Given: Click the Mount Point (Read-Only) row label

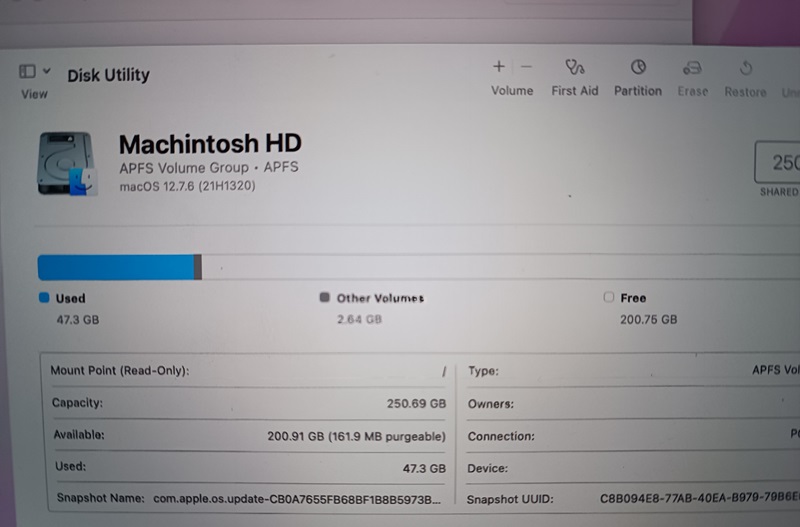Looking at the screenshot, I should pos(120,370).
